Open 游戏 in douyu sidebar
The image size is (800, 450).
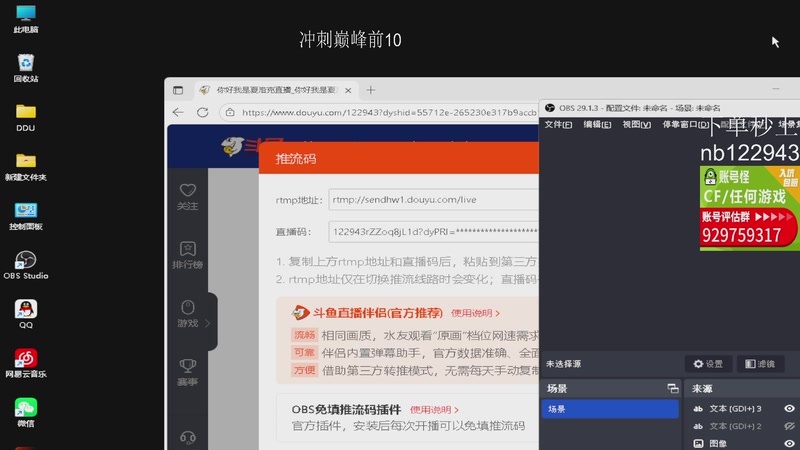187,314
